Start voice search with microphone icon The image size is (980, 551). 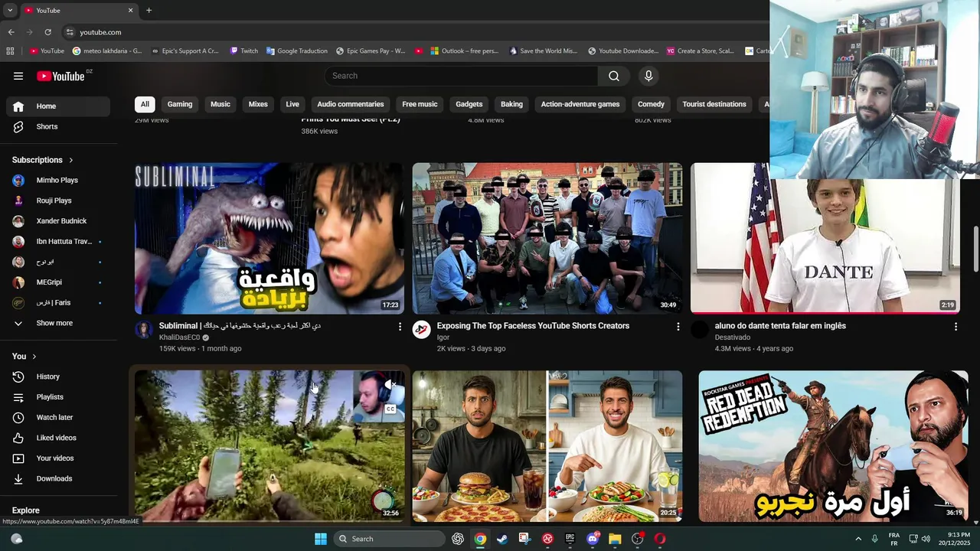(x=648, y=76)
